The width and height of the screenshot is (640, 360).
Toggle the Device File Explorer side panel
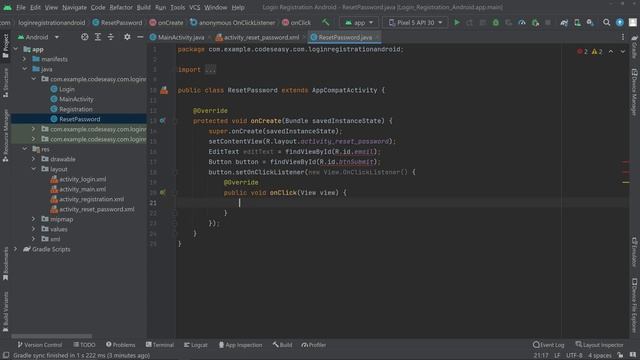[x=634, y=305]
